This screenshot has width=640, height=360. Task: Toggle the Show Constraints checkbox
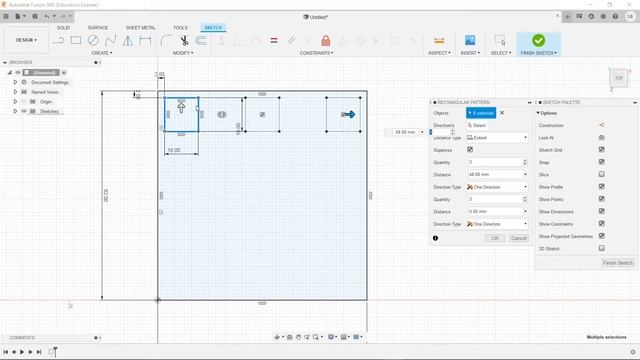(602, 224)
